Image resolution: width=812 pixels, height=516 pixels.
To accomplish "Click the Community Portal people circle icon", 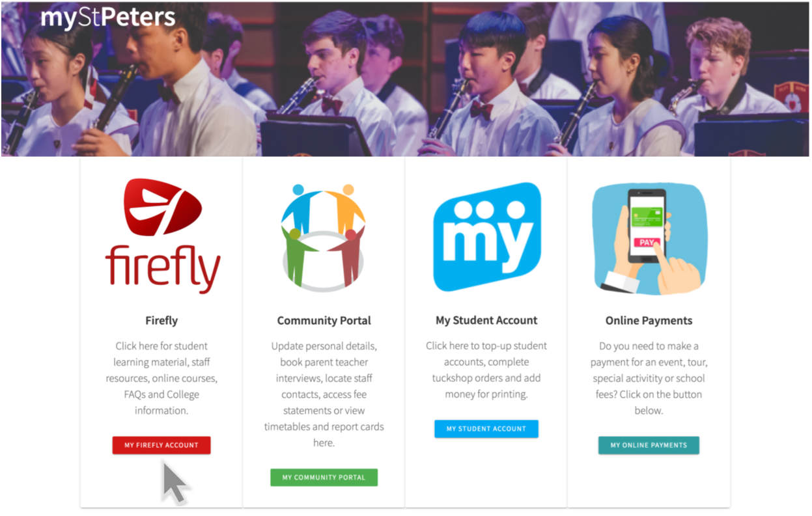I will [x=324, y=236].
